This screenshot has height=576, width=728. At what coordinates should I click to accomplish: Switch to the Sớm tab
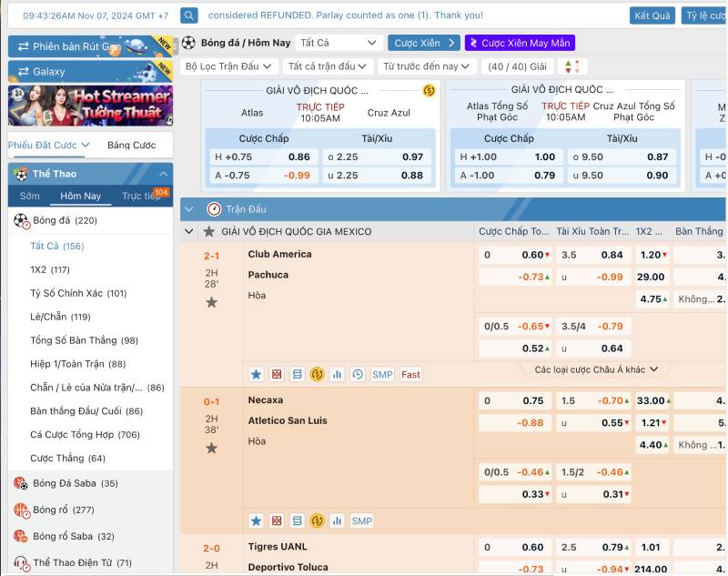(30, 196)
